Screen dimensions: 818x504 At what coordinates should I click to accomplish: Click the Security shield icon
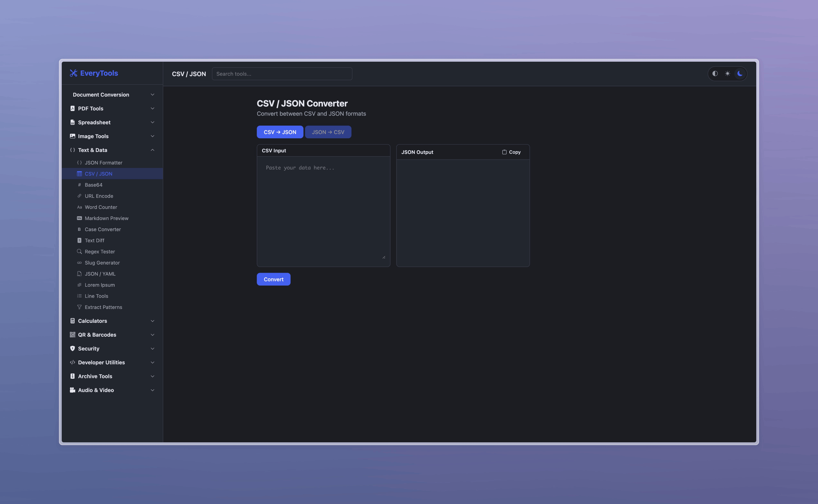(x=72, y=348)
